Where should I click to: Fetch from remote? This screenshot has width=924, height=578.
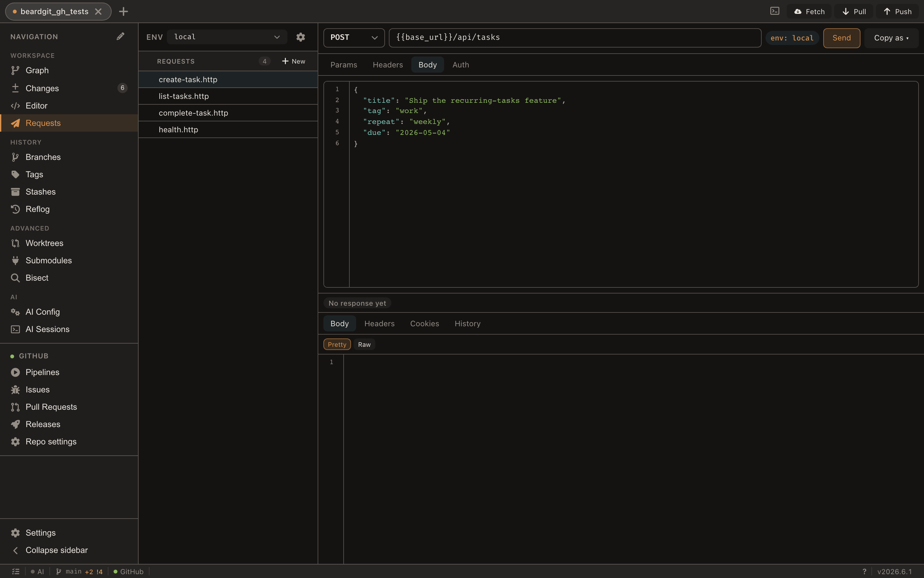click(809, 12)
